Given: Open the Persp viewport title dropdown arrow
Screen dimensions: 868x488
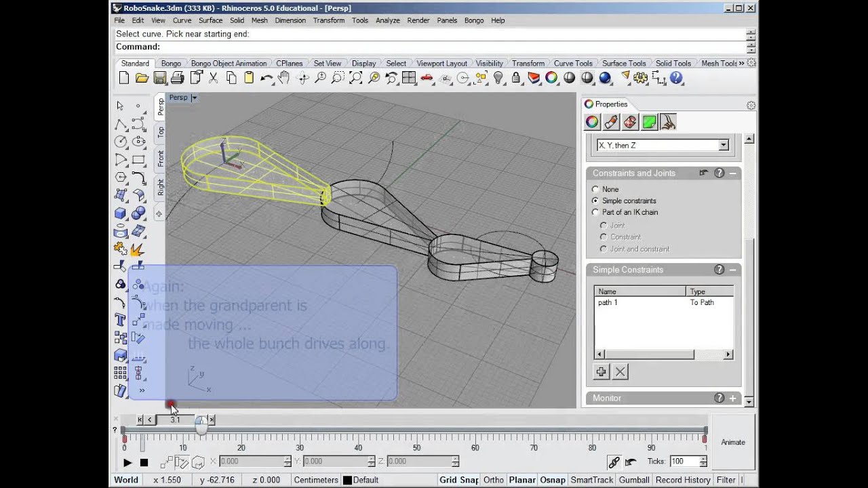Looking at the screenshot, I should [x=194, y=98].
